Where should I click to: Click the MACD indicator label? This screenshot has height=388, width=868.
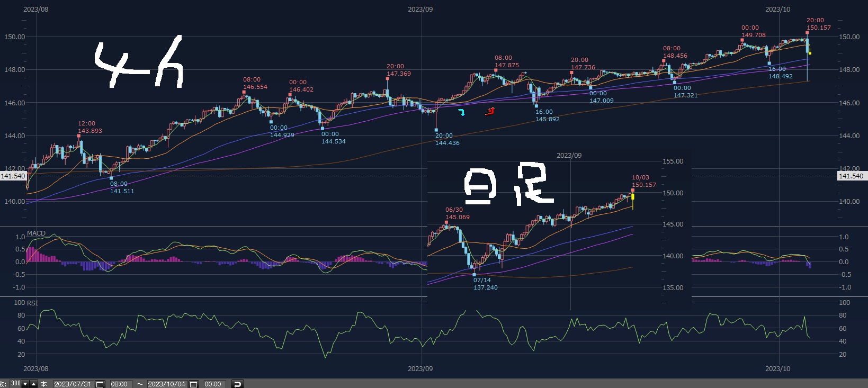(x=37, y=233)
